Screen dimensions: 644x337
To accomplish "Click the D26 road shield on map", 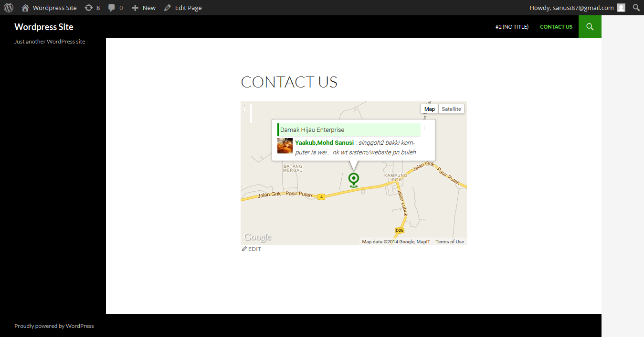I will click(x=400, y=230).
